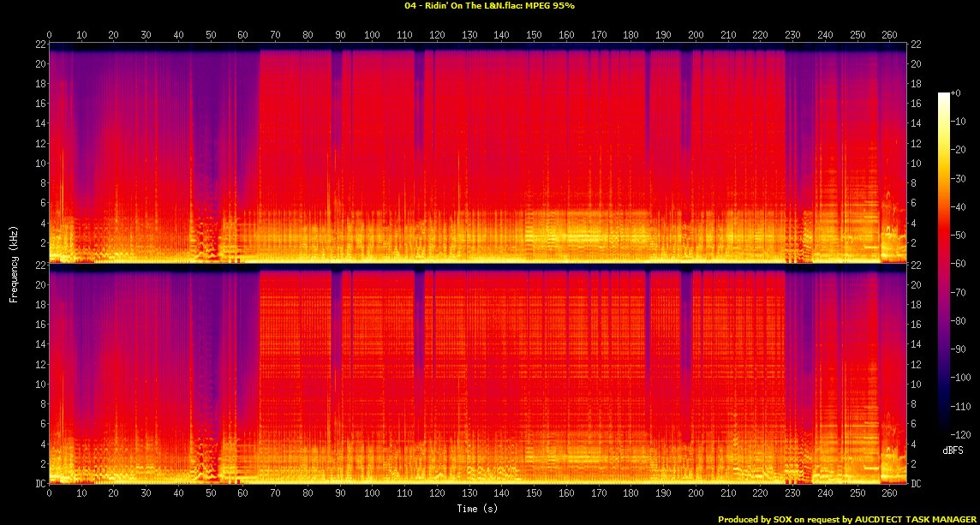Screen dimensions: 980x525
Task: Click the "Time (s)" axis label
Action: pyautogui.click(x=477, y=509)
